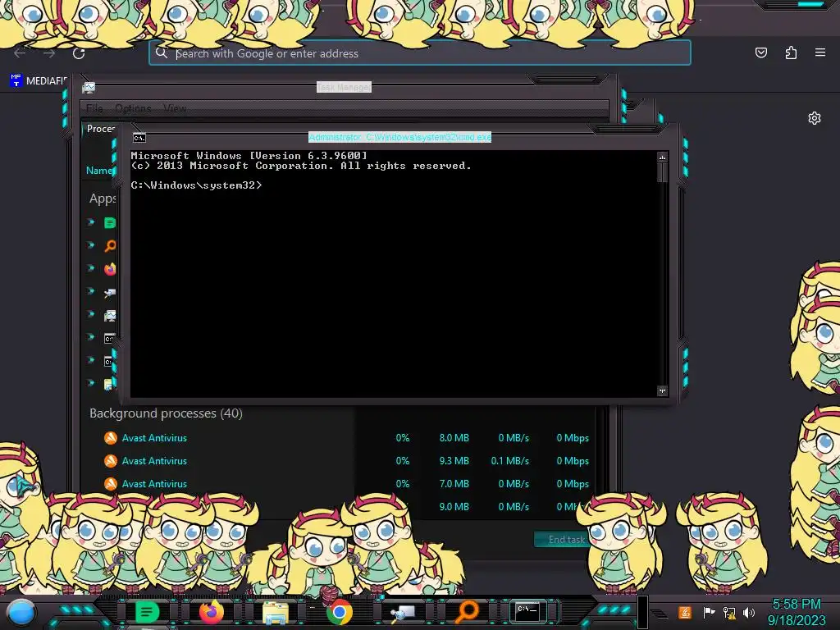Open the clock showing 5:58 PM
The image size is (840, 630).
[x=797, y=612]
